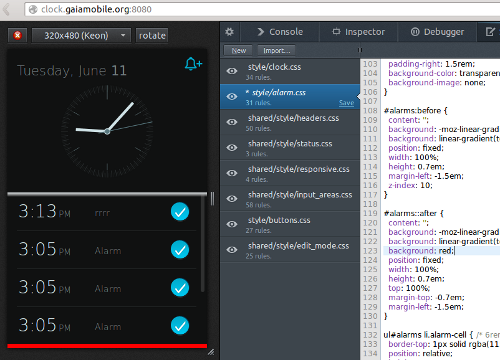Toggle the 3:13 PM rrrr alarm checkmark
Image resolution: width=500 pixels, height=360 pixels.
(x=180, y=212)
